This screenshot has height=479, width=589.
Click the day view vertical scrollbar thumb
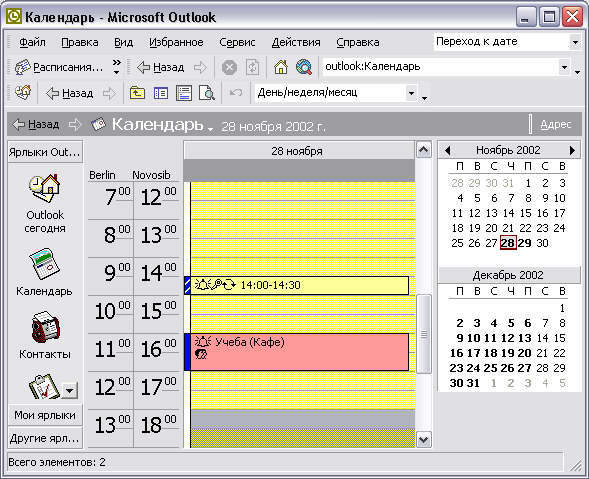[x=424, y=334]
